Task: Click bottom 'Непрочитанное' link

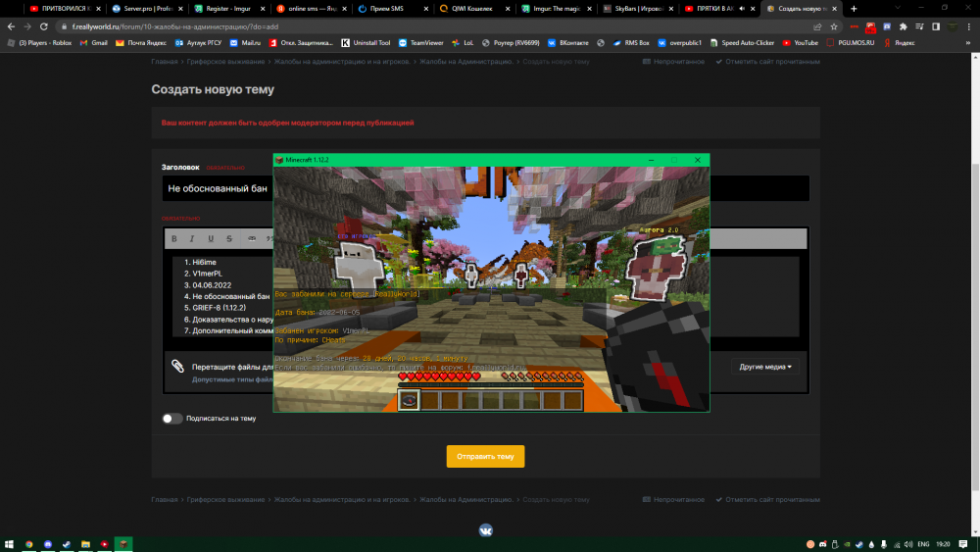Action: [674, 499]
